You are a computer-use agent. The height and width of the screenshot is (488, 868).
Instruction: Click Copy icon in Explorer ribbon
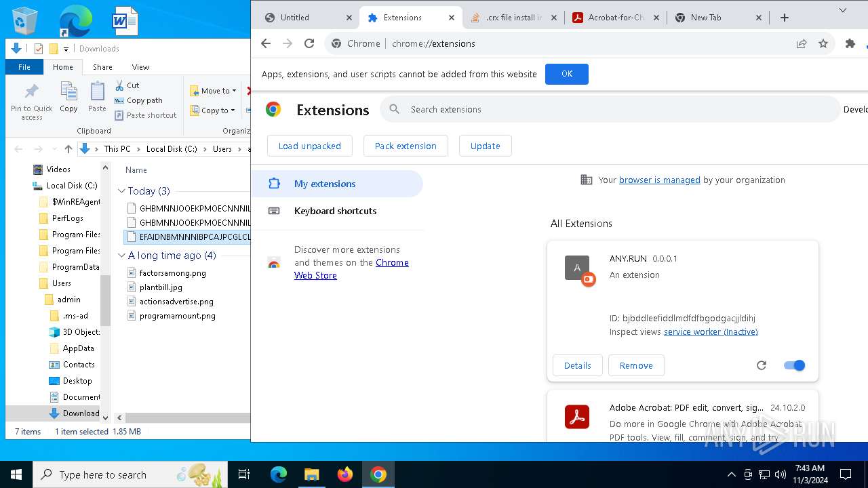coord(68,97)
